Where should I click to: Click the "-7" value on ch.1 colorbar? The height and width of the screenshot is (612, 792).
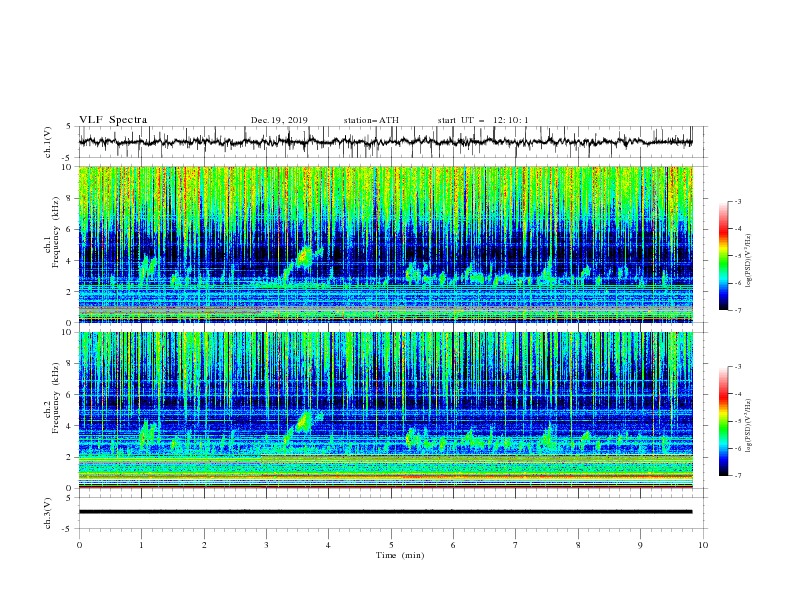point(737,310)
